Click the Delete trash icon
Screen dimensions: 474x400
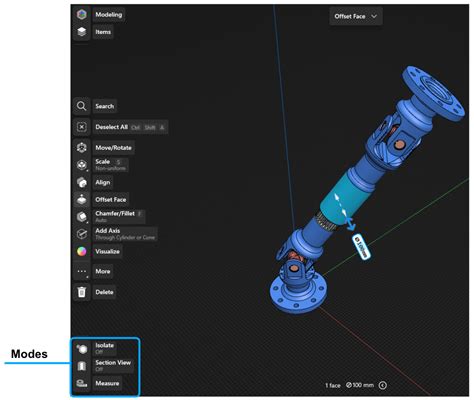(x=82, y=292)
